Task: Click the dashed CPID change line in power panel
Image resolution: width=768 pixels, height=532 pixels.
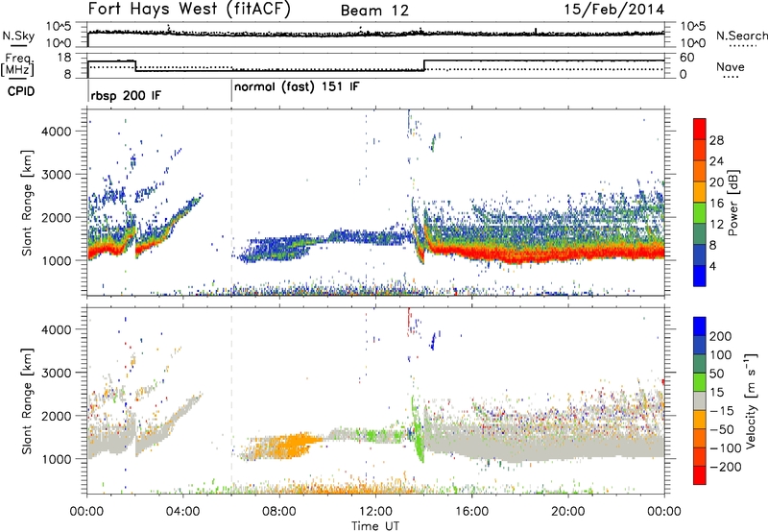Action: pos(231,203)
